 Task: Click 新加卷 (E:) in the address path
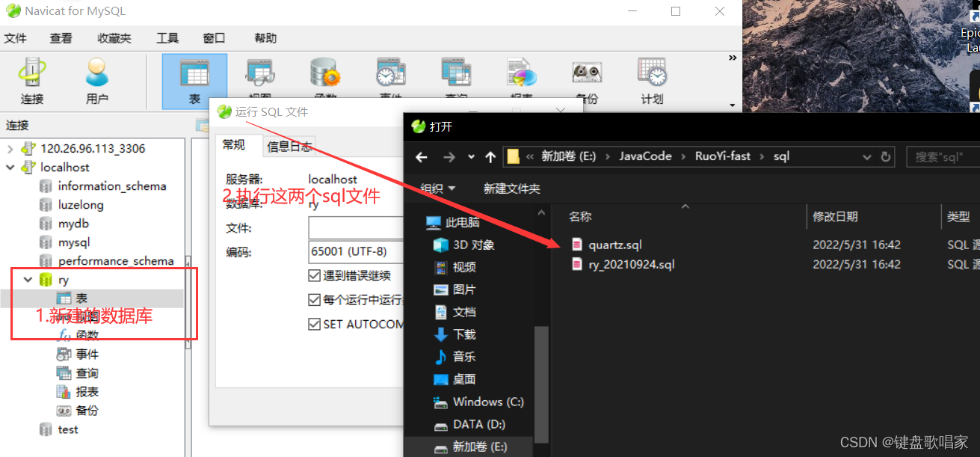tap(568, 156)
